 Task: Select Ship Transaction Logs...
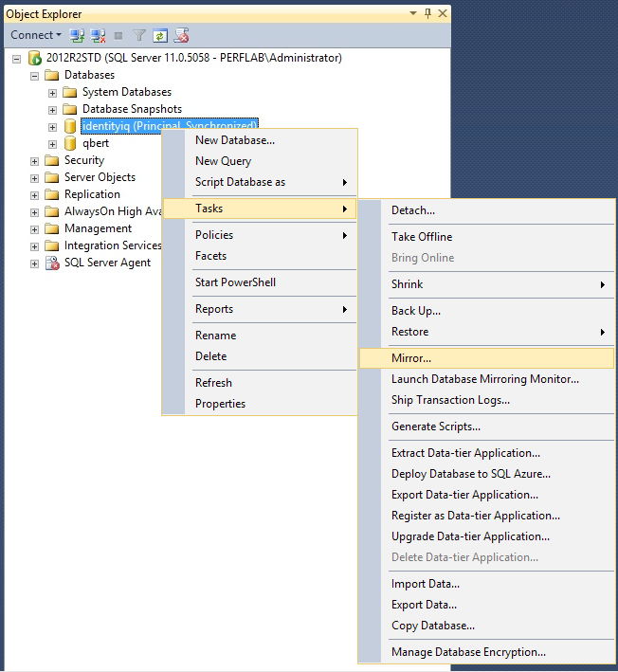(x=487, y=400)
